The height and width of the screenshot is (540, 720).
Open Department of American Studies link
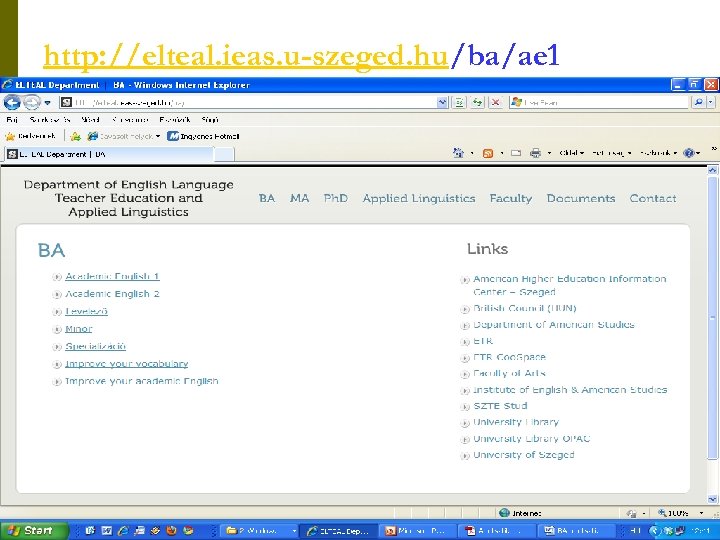pos(554,325)
